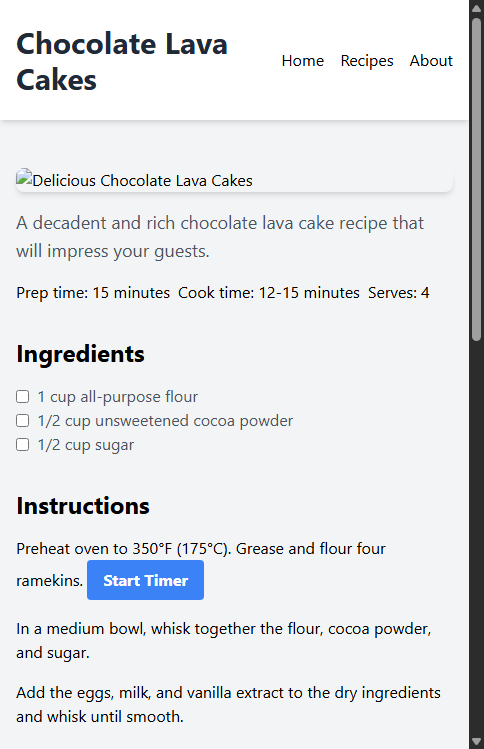Click the Instructions heading
This screenshot has height=749, width=484.
(83, 506)
